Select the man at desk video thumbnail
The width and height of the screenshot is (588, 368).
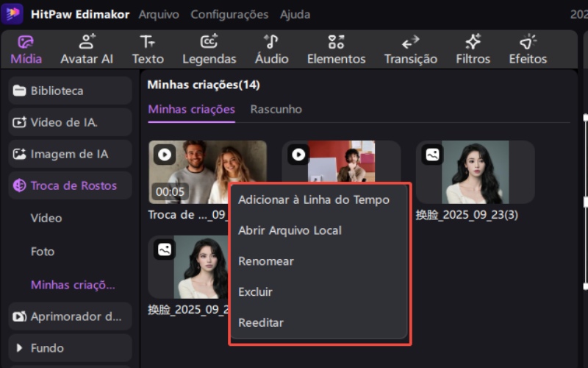pos(341,161)
